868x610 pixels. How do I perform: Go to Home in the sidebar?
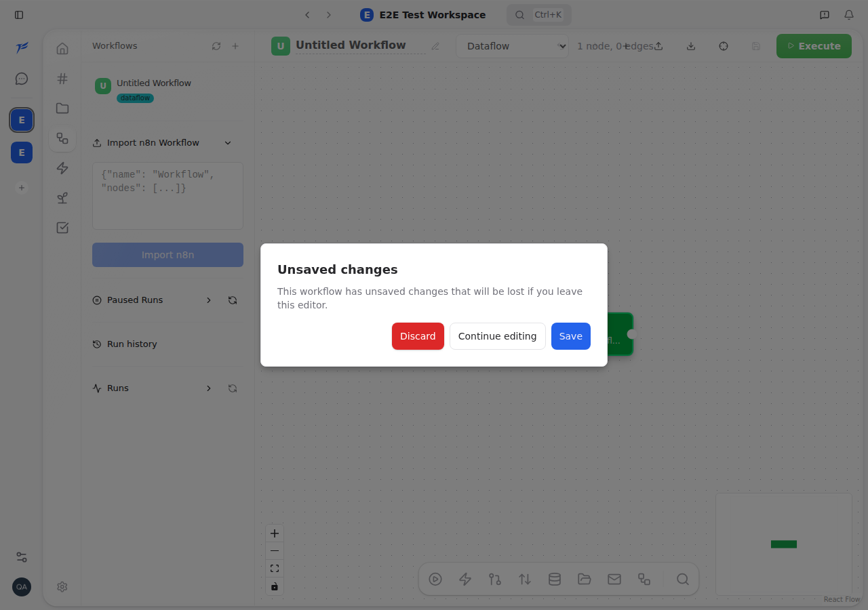tap(62, 49)
